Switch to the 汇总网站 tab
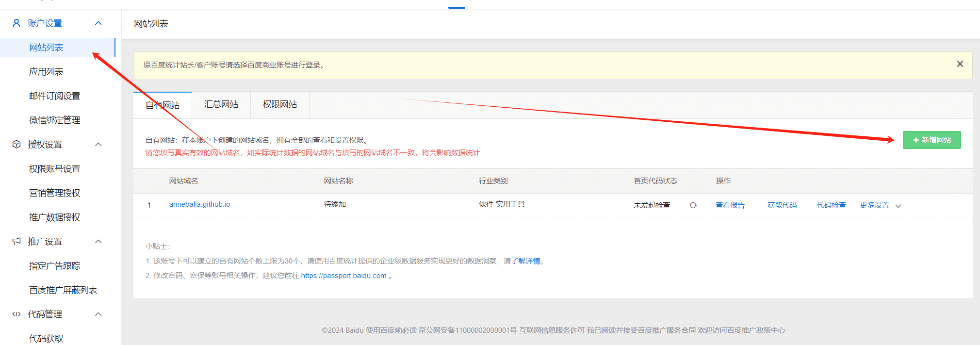 pos(221,104)
